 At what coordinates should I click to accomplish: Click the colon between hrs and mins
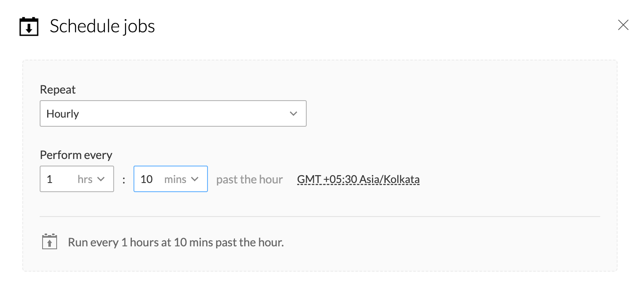124,180
